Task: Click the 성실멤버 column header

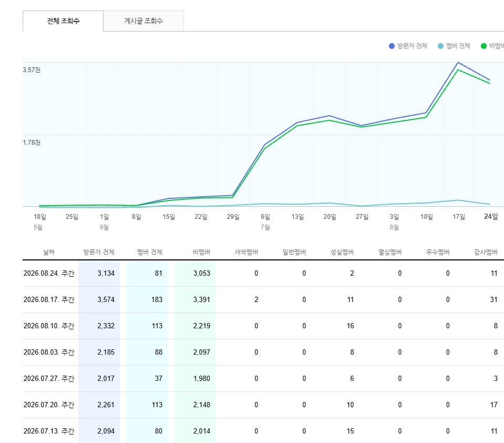Action: (342, 252)
